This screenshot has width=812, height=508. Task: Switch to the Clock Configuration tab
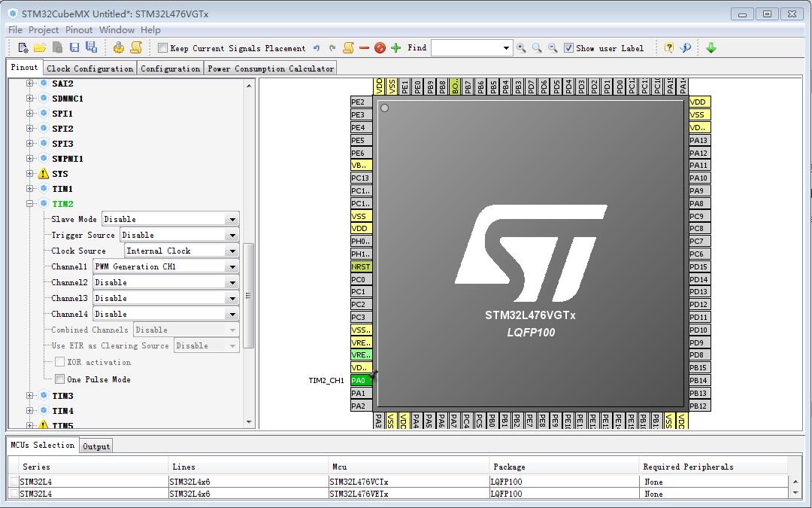pos(89,68)
